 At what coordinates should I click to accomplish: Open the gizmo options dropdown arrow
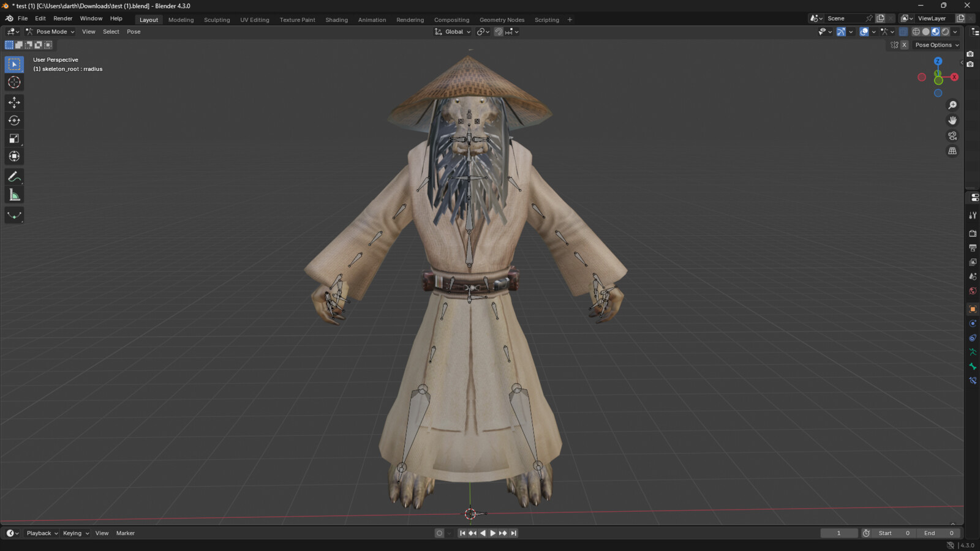click(x=851, y=32)
